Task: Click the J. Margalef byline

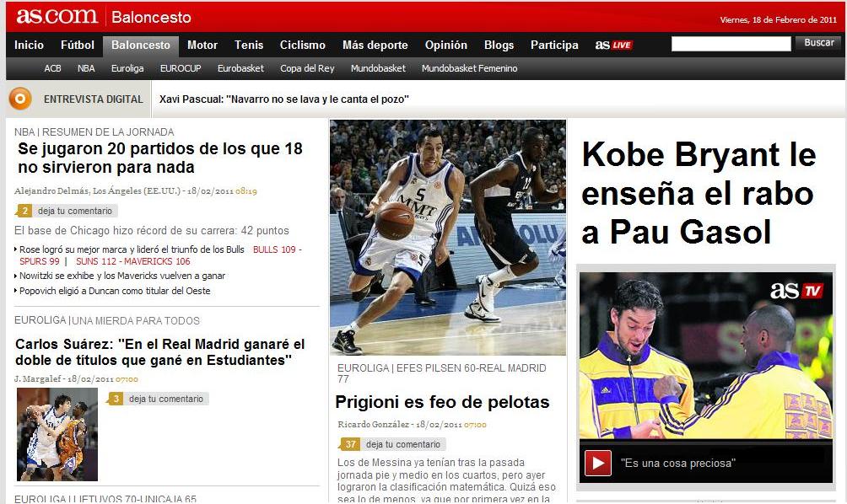Action: pos(37,378)
